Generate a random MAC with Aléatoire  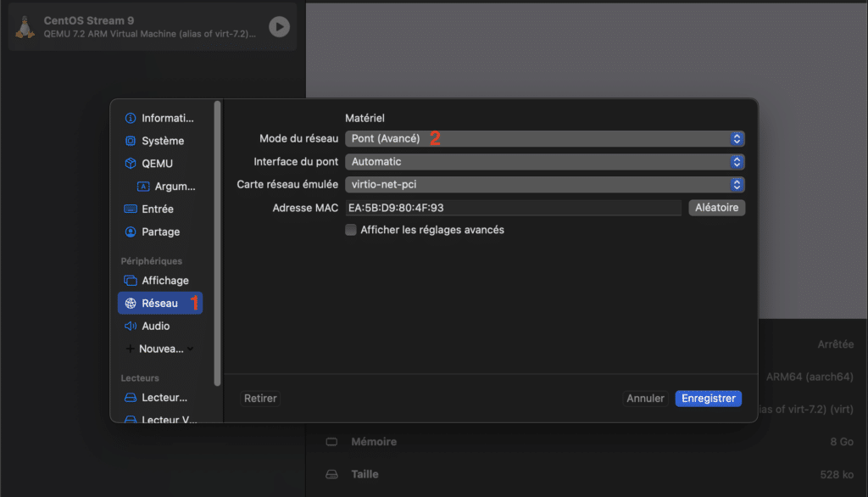(x=717, y=207)
